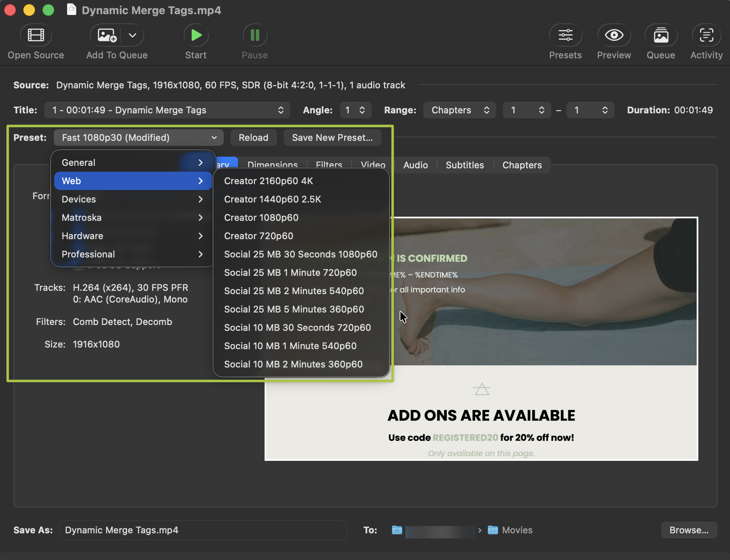Open Preview with the eye icon
This screenshot has height=560, width=730.
(x=614, y=35)
